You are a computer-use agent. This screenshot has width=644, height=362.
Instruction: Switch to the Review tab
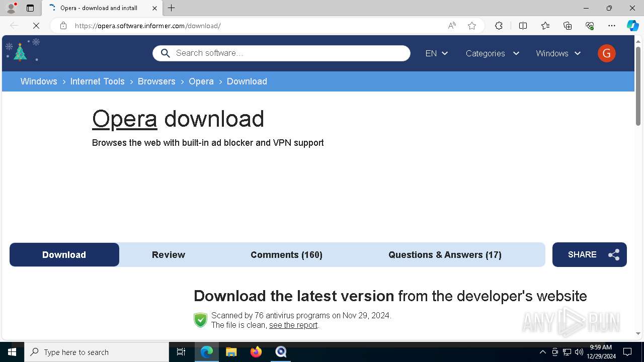pos(169,254)
